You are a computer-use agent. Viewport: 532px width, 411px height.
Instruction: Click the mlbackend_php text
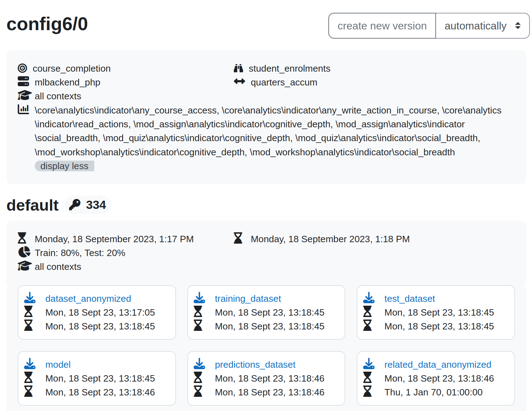(x=67, y=82)
